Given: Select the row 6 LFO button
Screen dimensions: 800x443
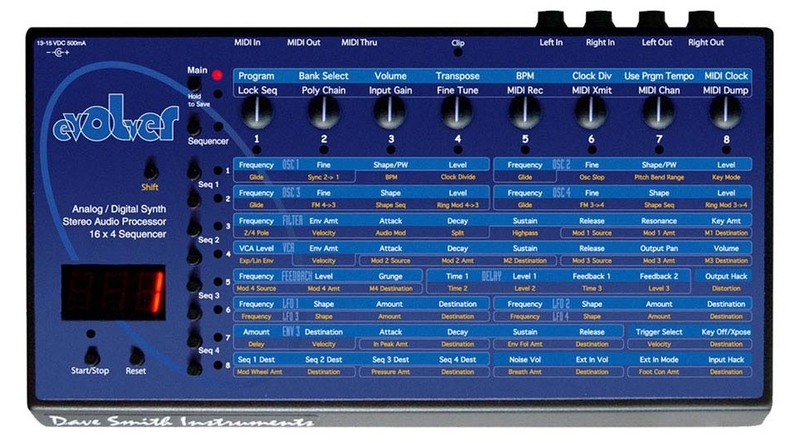Looking at the screenshot, I should tap(194, 311).
